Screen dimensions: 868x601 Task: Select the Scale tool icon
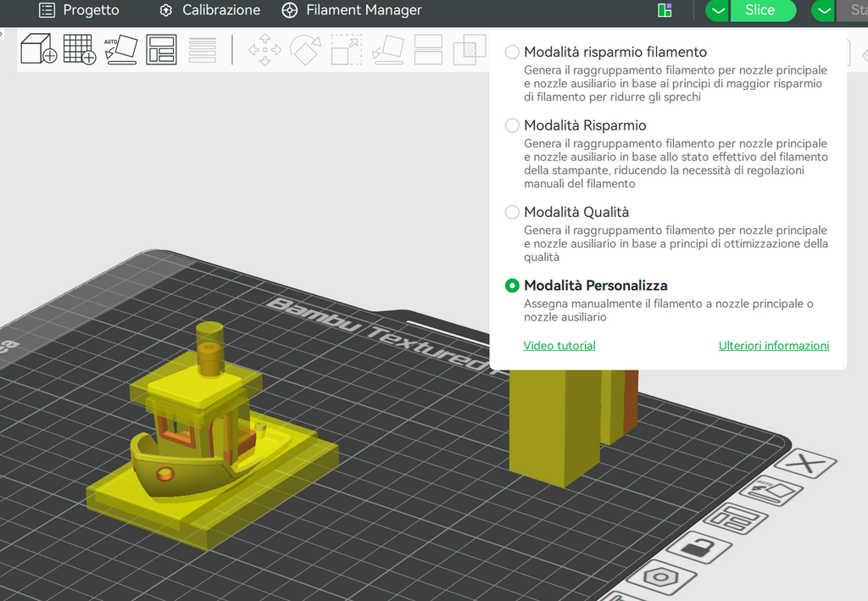tap(346, 49)
